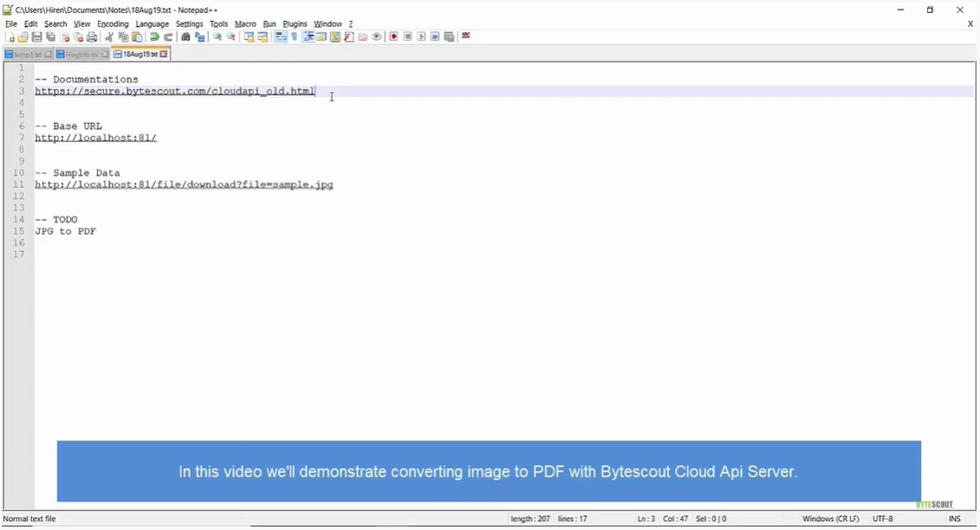Open the Plugins menu
This screenshot has width=980, height=530.
tap(295, 23)
